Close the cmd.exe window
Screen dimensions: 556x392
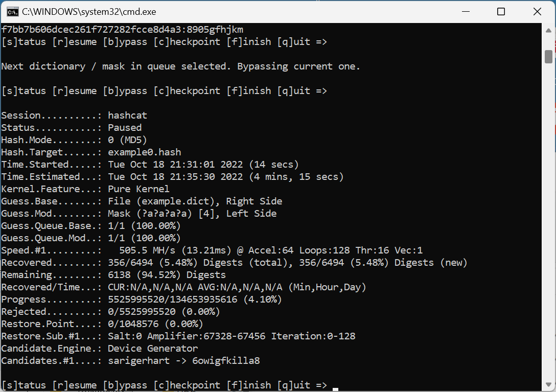tap(537, 11)
